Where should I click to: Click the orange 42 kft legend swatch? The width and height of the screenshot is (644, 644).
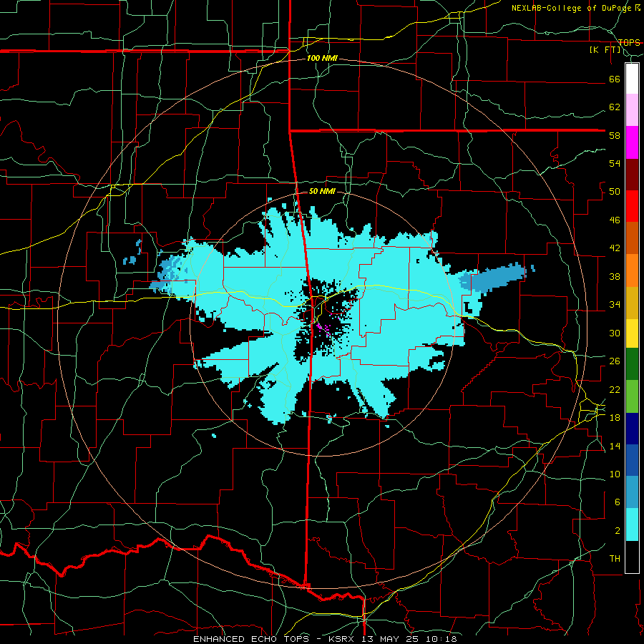632,270
